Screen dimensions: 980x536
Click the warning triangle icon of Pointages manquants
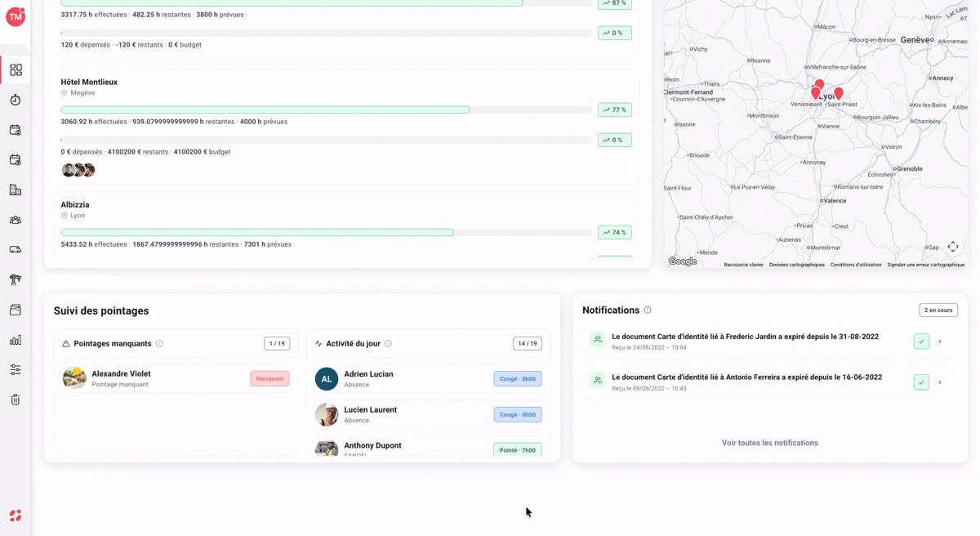[66, 344]
